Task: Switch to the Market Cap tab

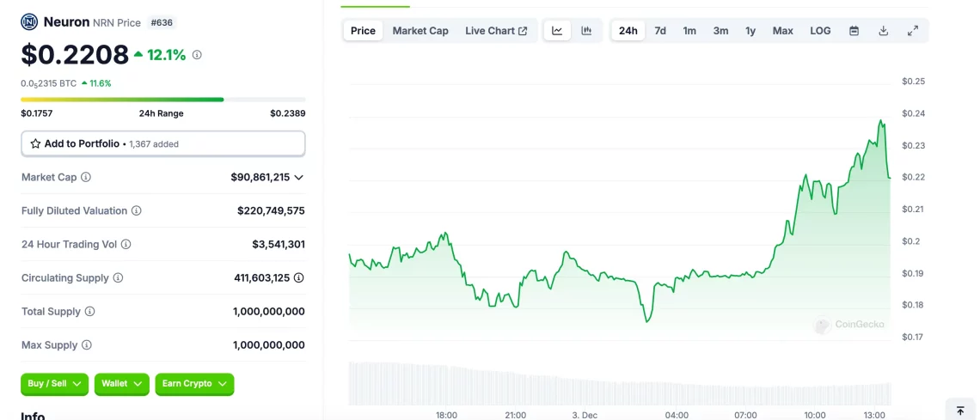Action: [x=420, y=31]
